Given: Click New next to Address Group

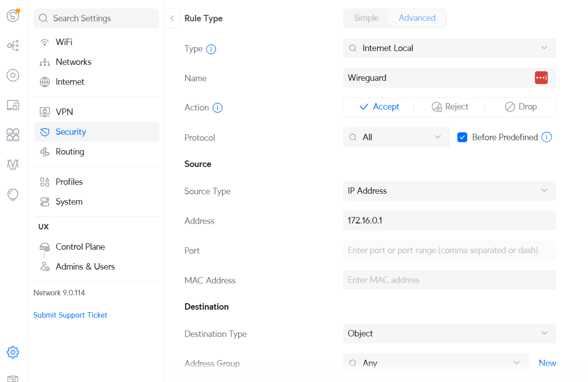Looking at the screenshot, I should click(x=547, y=363).
